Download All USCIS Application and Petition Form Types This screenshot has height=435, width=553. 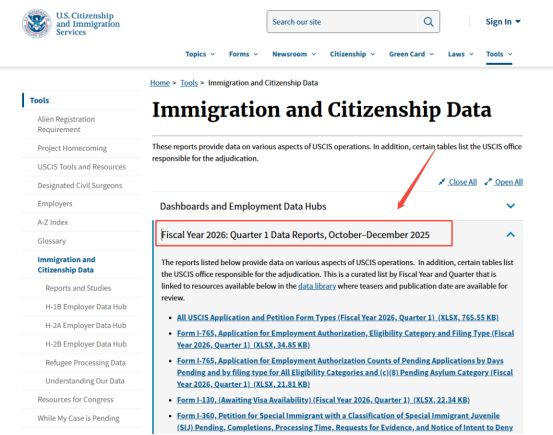338,318
